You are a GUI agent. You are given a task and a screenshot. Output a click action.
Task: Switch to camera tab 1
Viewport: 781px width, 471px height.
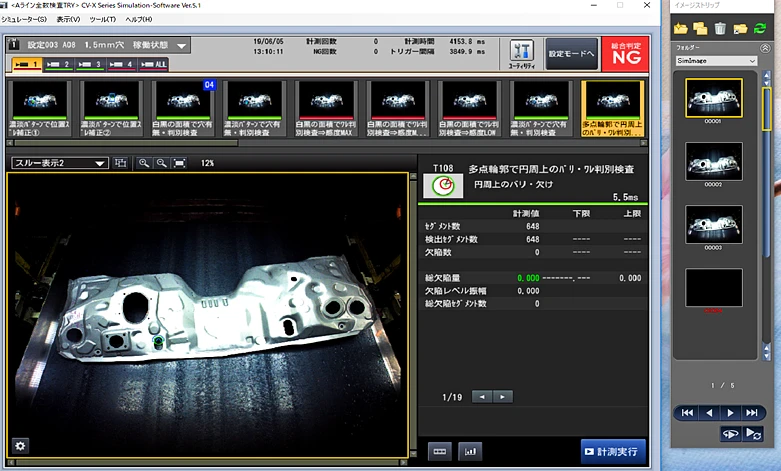click(27, 65)
